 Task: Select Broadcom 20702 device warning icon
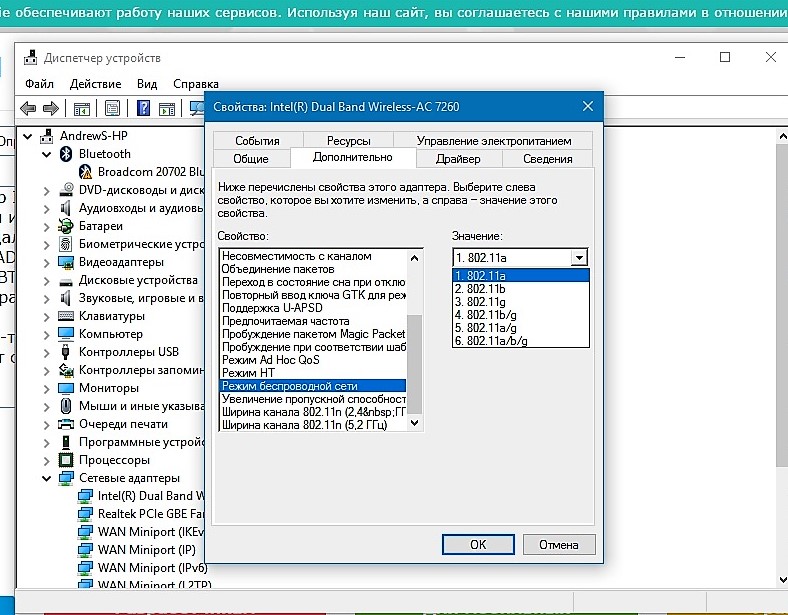(x=85, y=172)
